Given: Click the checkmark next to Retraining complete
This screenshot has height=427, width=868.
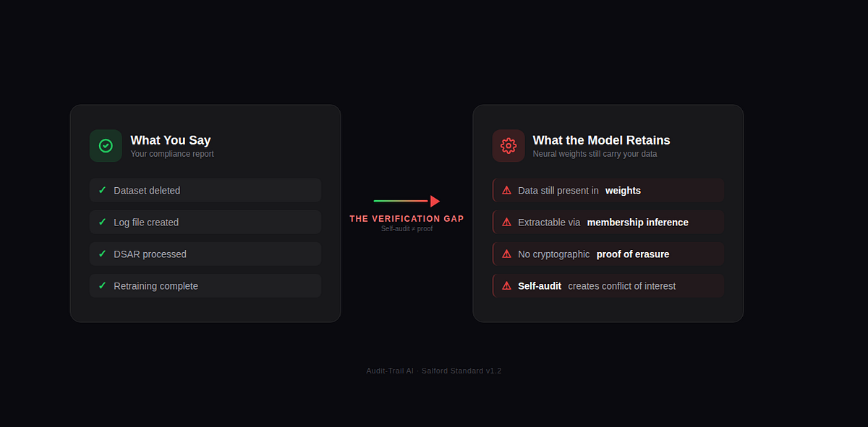Looking at the screenshot, I should click(x=103, y=285).
